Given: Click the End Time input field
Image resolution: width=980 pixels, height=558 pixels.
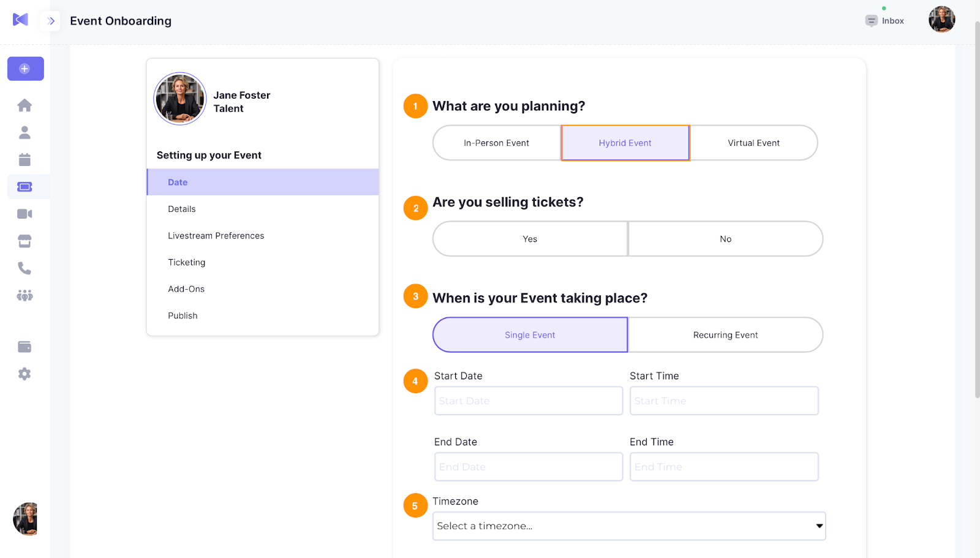Looking at the screenshot, I should coord(724,467).
